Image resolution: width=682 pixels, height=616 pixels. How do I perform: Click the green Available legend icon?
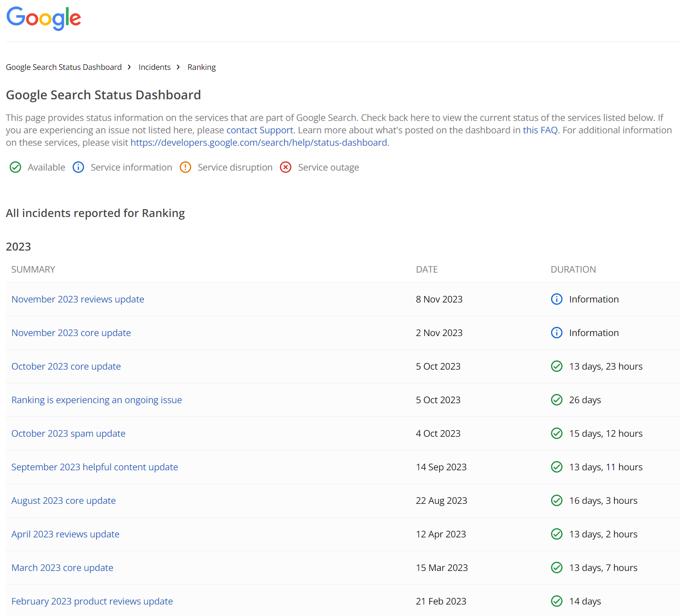tap(15, 167)
